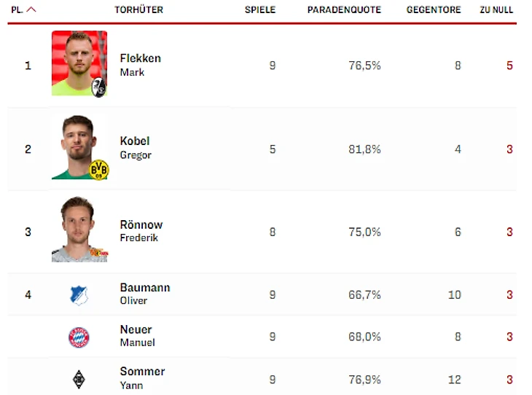This screenshot has height=395, width=532.
Task: Sort by Zu Null column header
Action: click(x=496, y=10)
